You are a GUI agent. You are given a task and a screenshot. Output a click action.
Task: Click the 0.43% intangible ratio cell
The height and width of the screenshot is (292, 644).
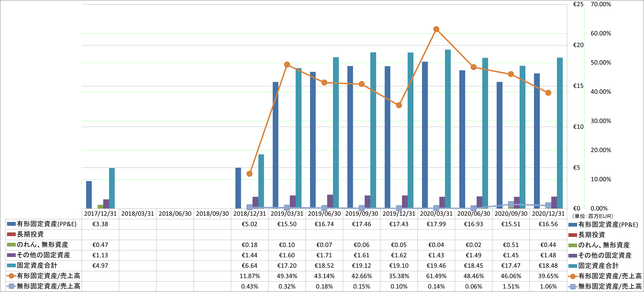tap(250, 287)
